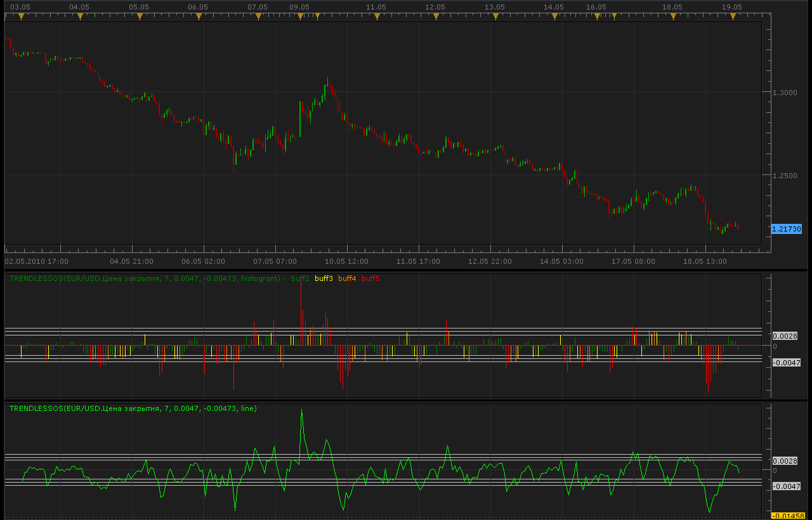Click the 16.05 date marker triangle
Viewport: 812px width, 520px height.
[x=596, y=17]
